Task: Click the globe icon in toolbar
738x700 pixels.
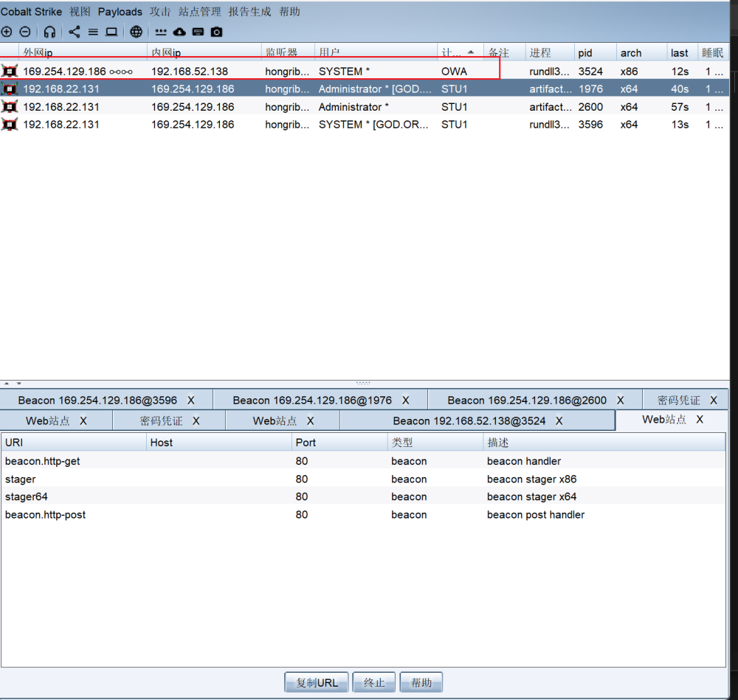Action: 136,32
